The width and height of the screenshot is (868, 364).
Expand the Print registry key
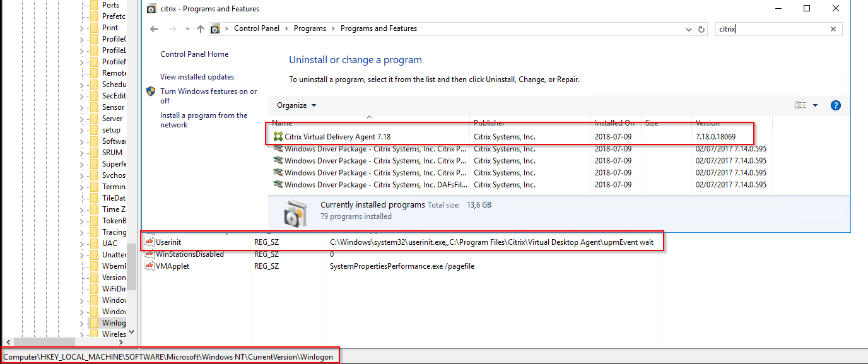(x=81, y=28)
